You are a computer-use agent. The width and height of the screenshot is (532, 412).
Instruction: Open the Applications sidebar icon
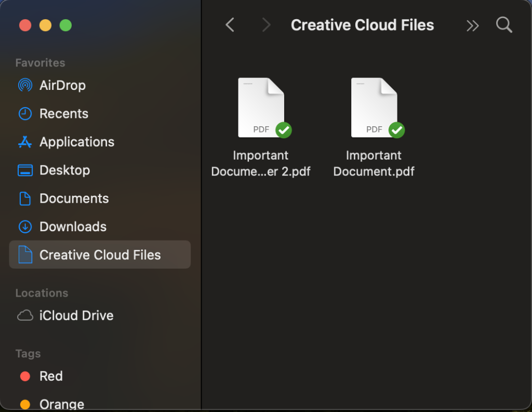point(25,142)
